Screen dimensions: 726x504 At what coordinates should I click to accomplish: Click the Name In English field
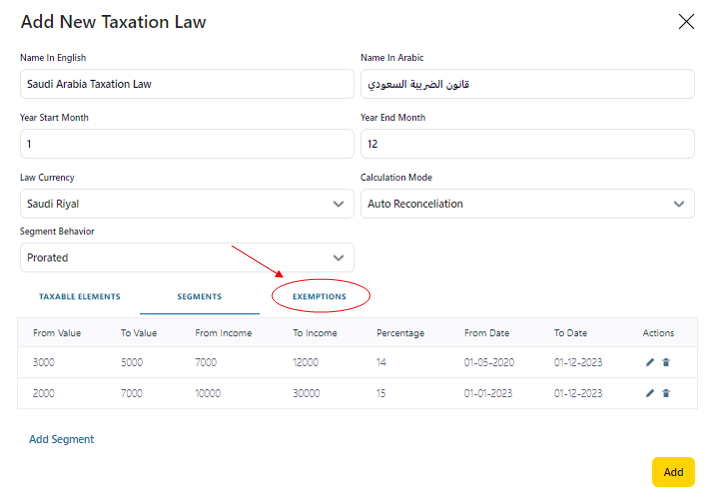[x=186, y=84]
